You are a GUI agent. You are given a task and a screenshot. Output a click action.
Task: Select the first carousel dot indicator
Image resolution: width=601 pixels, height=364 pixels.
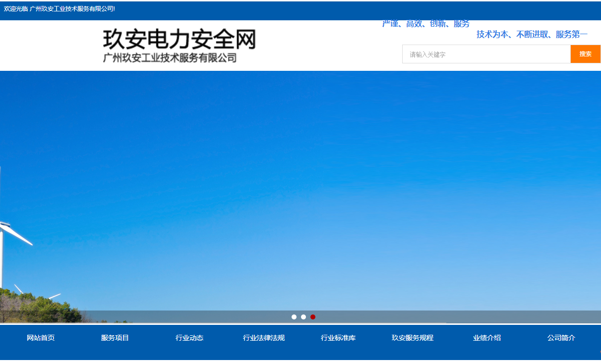point(294,317)
